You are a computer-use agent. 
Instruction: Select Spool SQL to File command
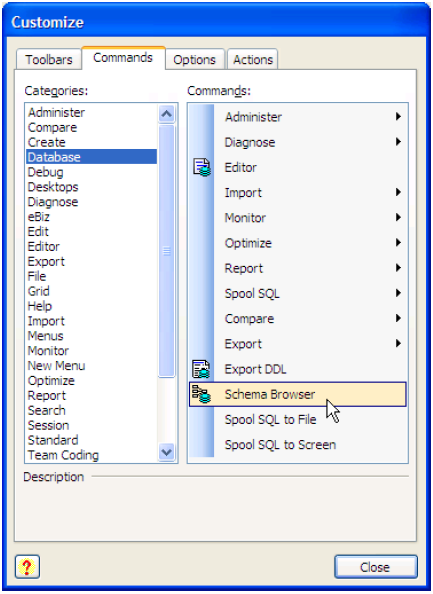tap(270, 419)
